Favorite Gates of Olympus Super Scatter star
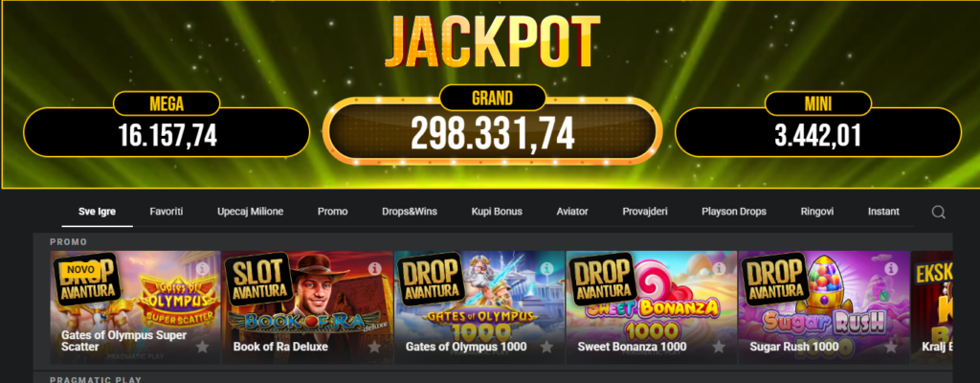 coord(202,347)
